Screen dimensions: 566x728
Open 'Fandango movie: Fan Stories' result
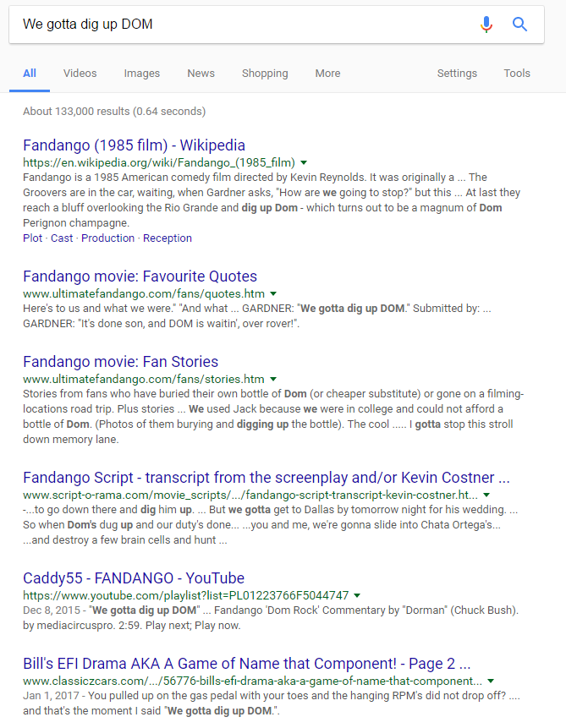[120, 362]
